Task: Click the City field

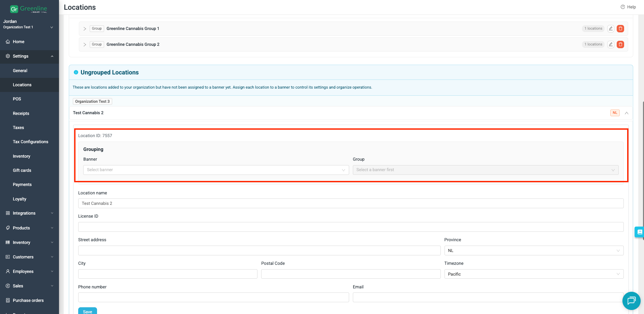Action: (x=168, y=274)
